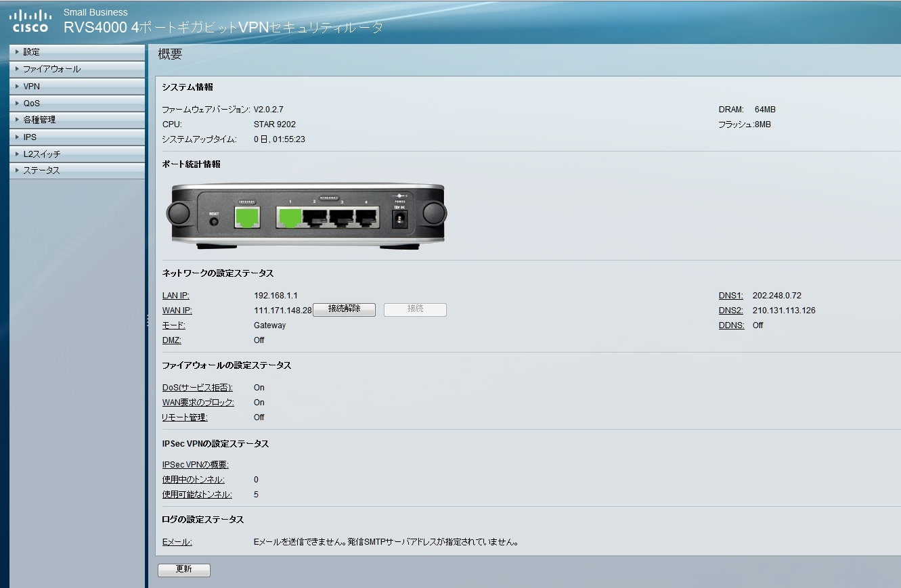Open the Eメール link
The image size is (901, 588).
177,542
